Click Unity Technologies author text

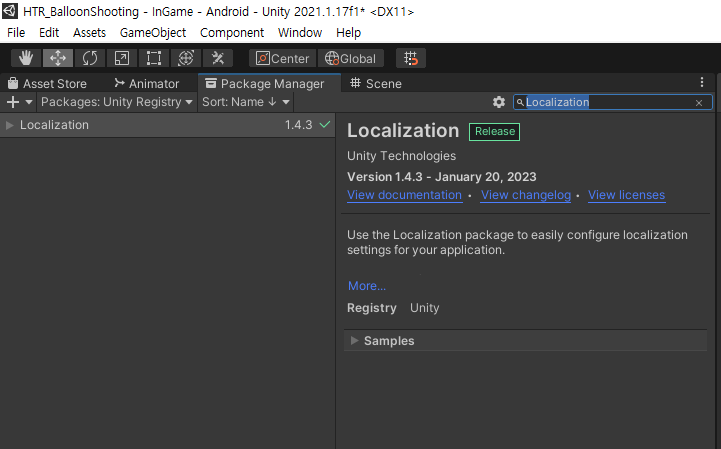[401, 156]
